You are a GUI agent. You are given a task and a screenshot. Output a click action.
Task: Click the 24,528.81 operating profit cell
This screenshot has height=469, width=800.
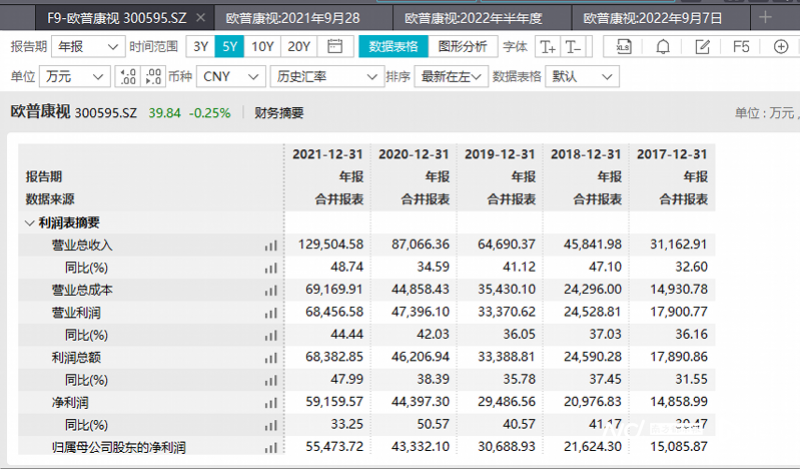(x=592, y=312)
